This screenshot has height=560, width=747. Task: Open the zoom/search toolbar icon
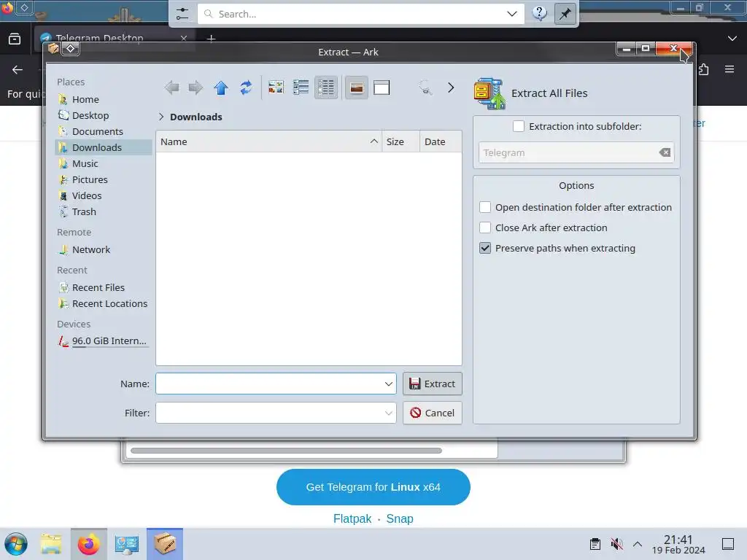click(425, 87)
